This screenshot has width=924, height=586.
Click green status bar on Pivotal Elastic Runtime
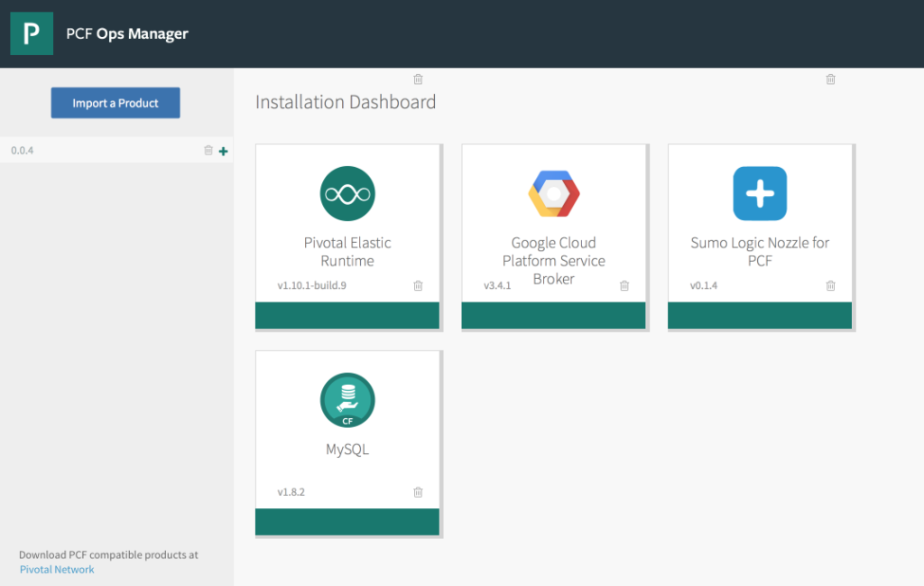[347, 315]
